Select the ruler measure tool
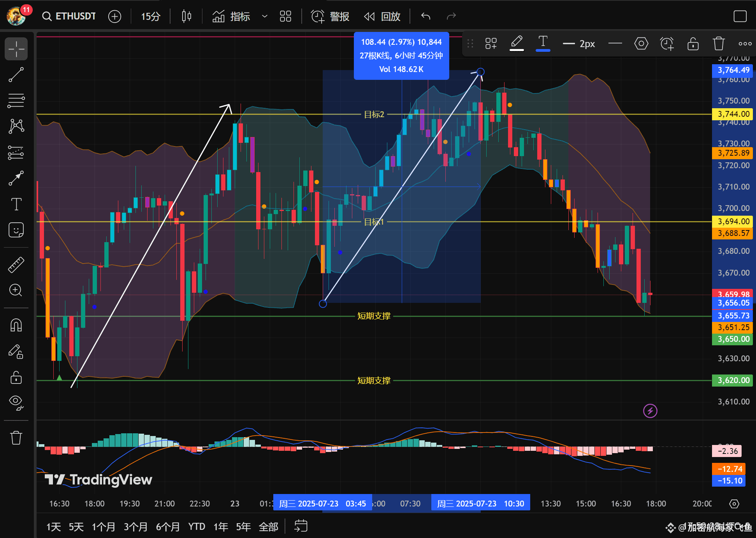The width and height of the screenshot is (756, 538). pyautogui.click(x=16, y=265)
